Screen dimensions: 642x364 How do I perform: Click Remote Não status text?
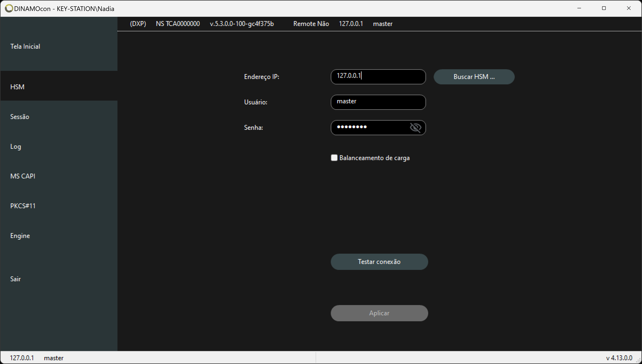point(311,24)
